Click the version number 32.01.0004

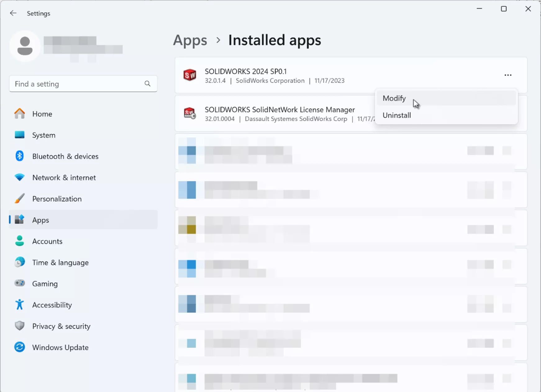pyautogui.click(x=220, y=119)
